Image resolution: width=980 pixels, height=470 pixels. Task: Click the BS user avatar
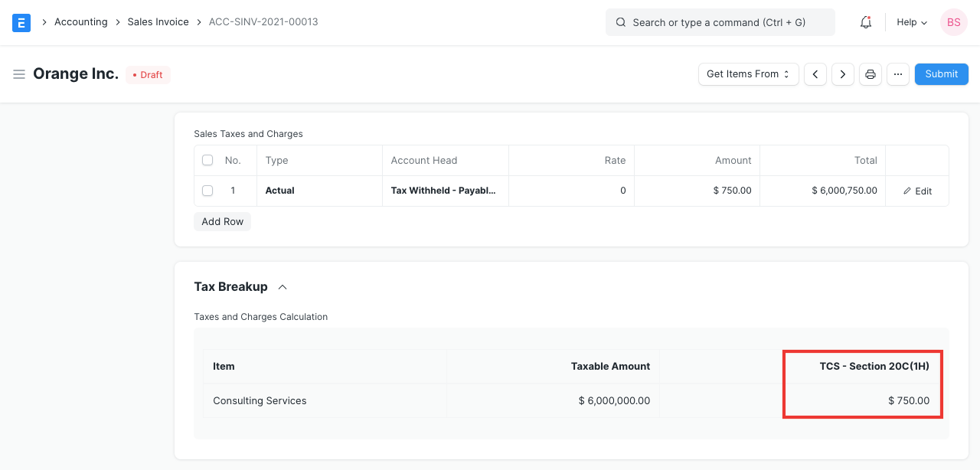tap(953, 22)
